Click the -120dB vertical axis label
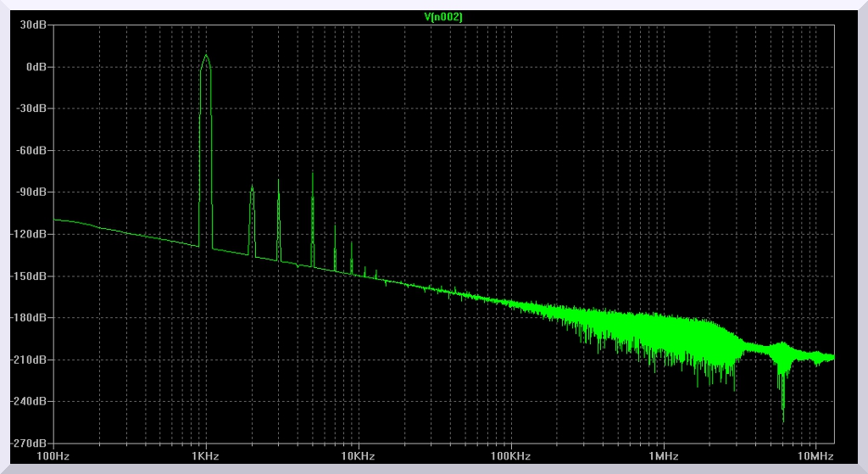The width and height of the screenshot is (868, 474). tap(31, 234)
